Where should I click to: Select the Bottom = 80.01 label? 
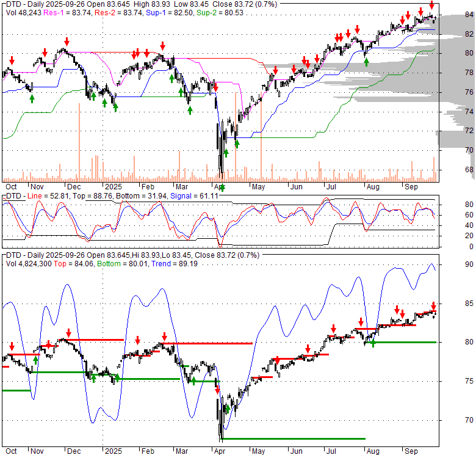click(122, 264)
